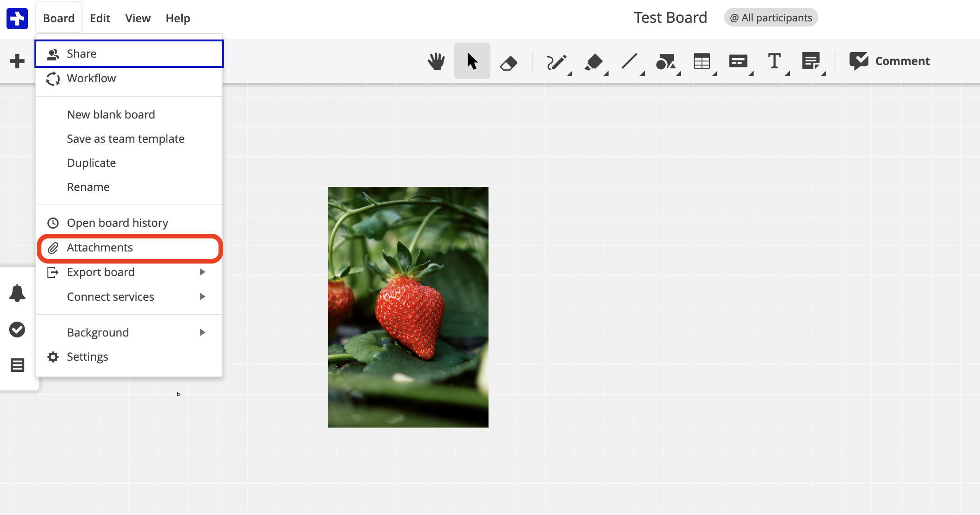
Task: Select Open board history entry
Action: pyautogui.click(x=129, y=223)
